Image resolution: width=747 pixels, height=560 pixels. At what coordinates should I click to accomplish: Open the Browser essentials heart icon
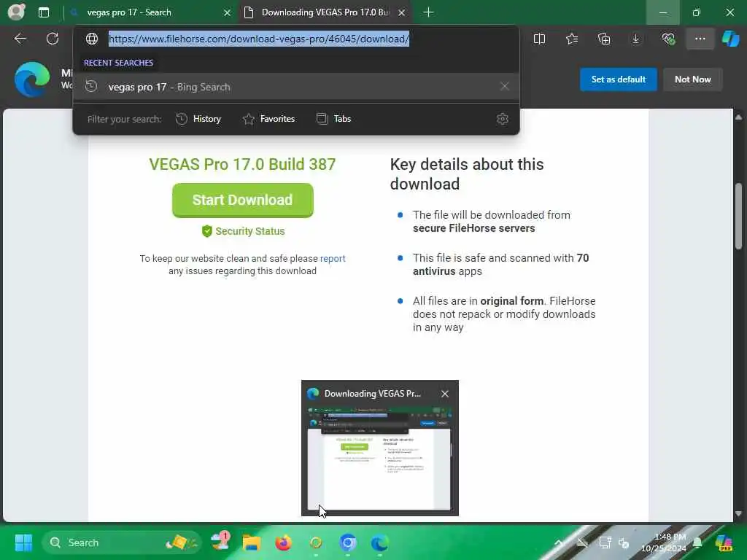pyautogui.click(x=668, y=39)
